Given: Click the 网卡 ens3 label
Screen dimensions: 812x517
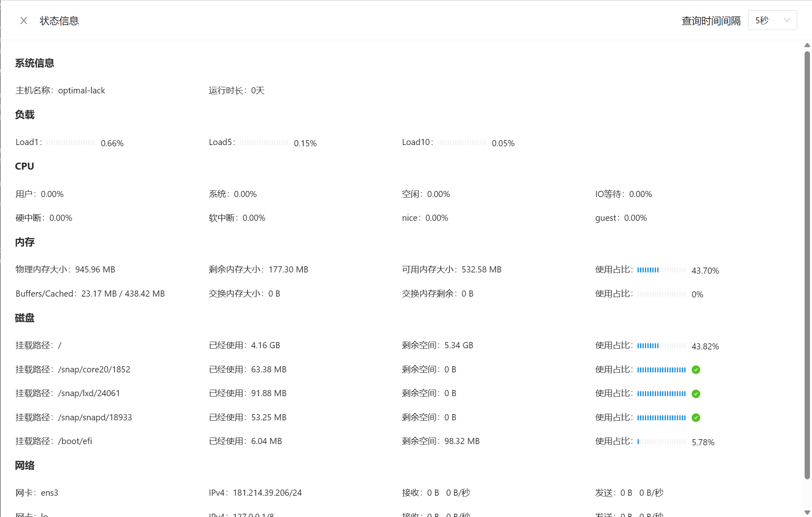Looking at the screenshot, I should [x=37, y=493].
